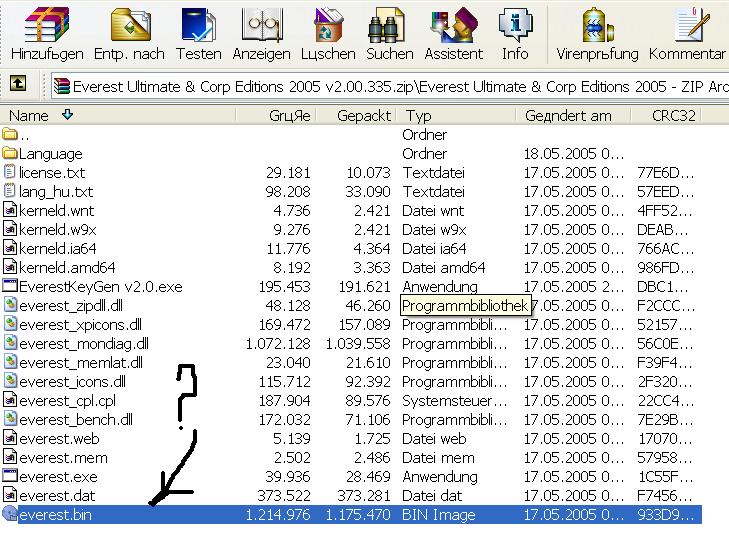Select file kerneld.w9x
The image size is (729, 536).
point(58,230)
